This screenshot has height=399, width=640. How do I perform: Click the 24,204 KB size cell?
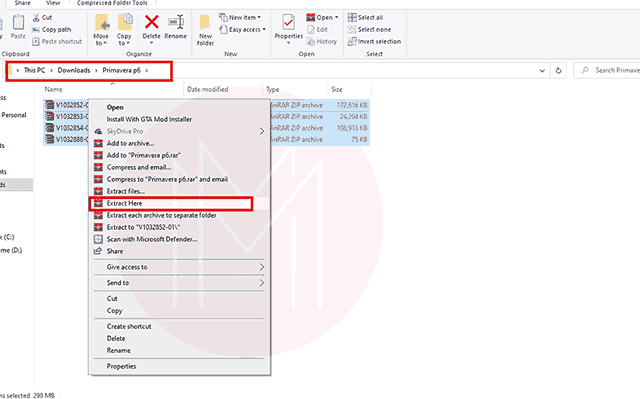353,116
